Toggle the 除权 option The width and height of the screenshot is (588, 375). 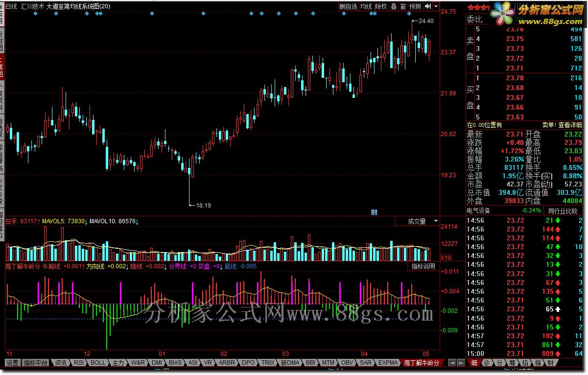pos(381,6)
